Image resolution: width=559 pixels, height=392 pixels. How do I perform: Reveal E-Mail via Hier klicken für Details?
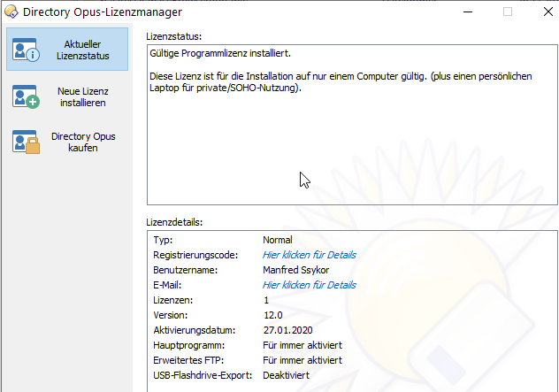click(x=309, y=285)
